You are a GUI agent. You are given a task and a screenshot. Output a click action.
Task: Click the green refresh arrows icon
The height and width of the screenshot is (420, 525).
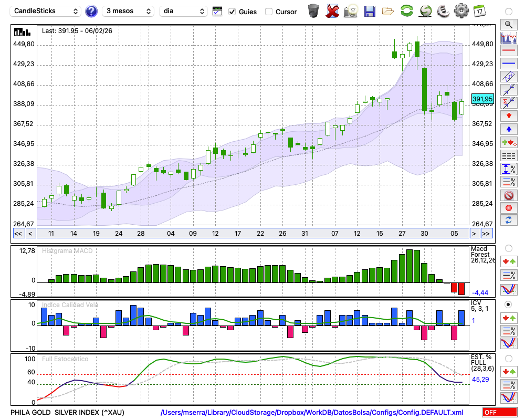coord(406,10)
